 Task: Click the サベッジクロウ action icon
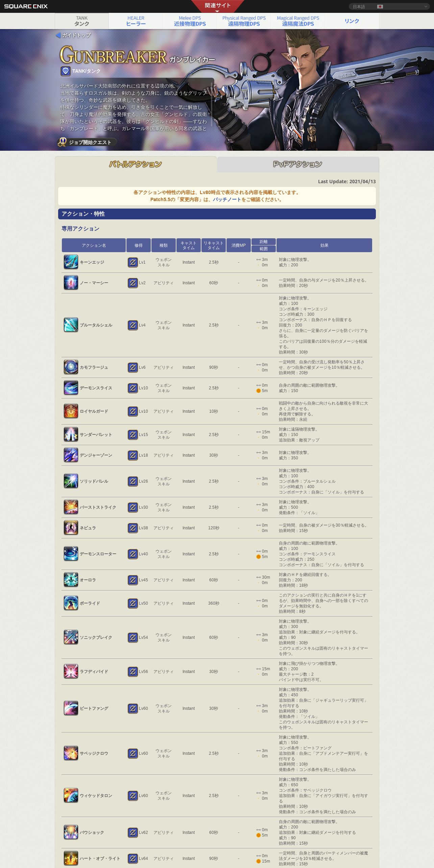coord(71,753)
